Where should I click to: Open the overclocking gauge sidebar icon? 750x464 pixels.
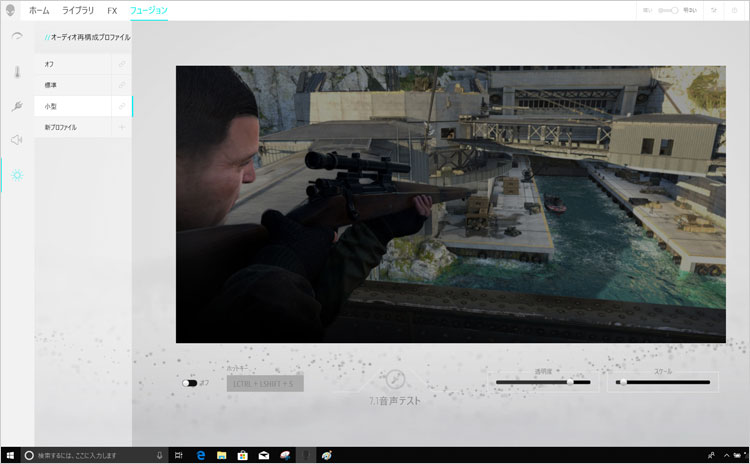[x=16, y=37]
